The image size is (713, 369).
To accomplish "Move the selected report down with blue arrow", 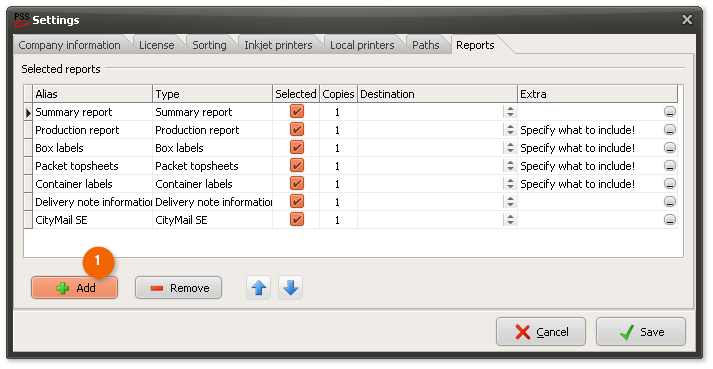I will pyautogui.click(x=291, y=288).
